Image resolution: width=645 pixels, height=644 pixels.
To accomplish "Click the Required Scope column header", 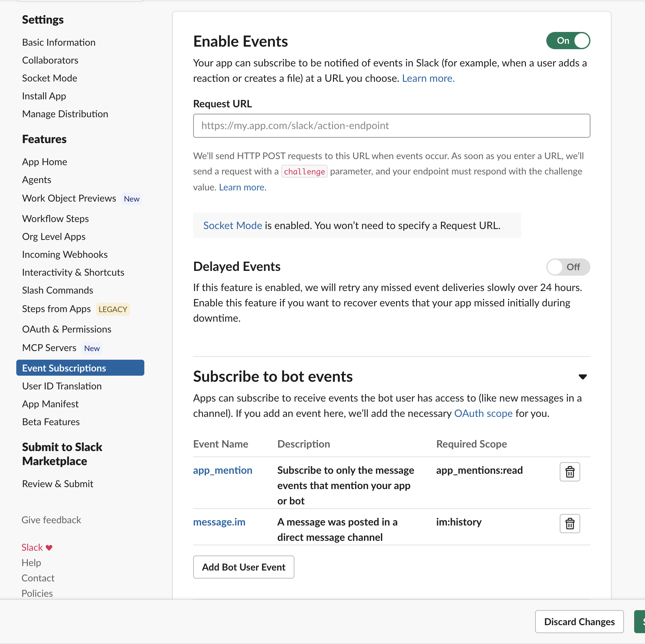I will (471, 444).
